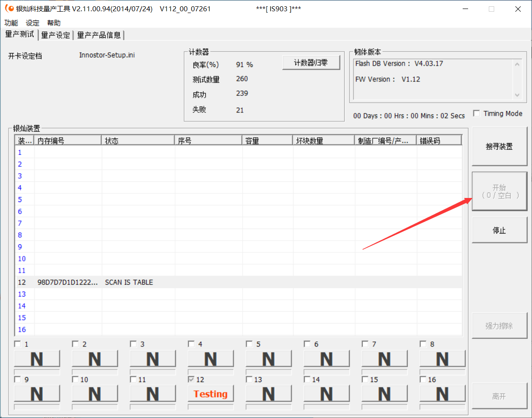Click the 坏块数量 column header
The image size is (532, 418).
pyautogui.click(x=323, y=140)
